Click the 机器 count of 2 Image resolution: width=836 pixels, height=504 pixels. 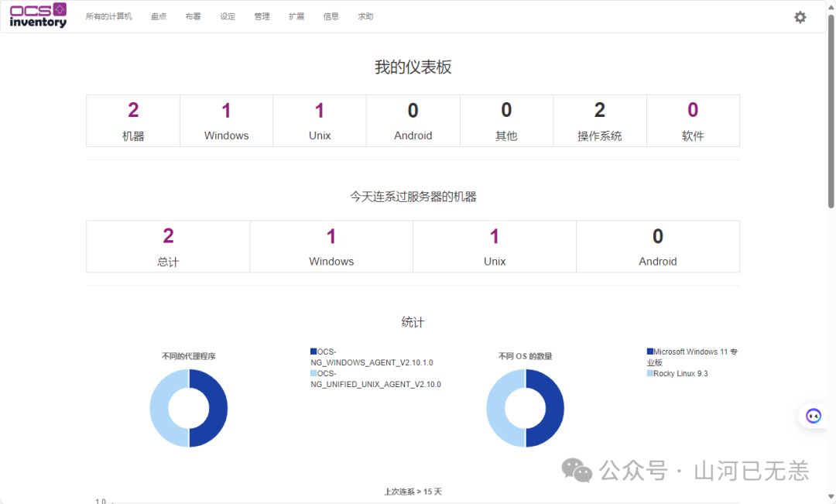coord(133,110)
